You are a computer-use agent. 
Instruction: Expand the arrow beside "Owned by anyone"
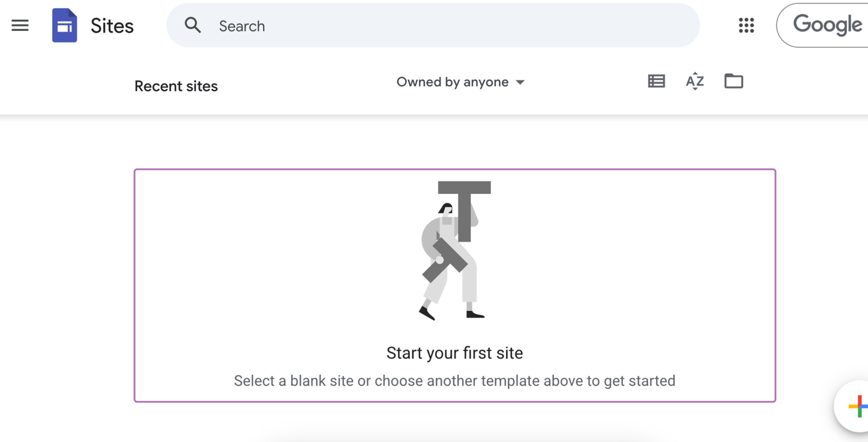[x=520, y=83]
